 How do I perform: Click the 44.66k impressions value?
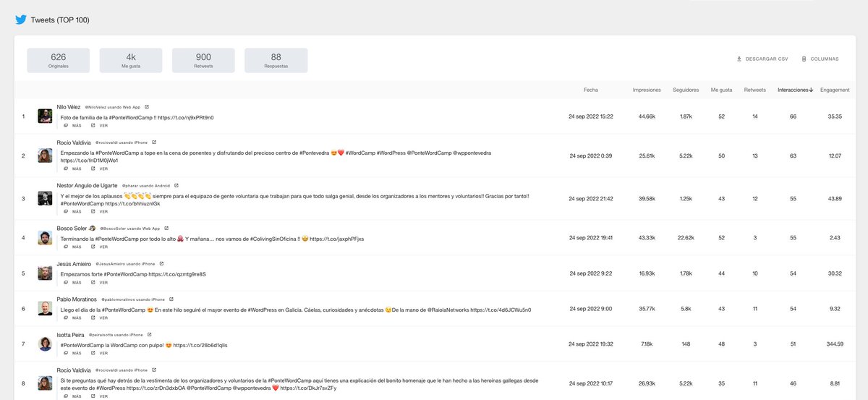tap(647, 116)
